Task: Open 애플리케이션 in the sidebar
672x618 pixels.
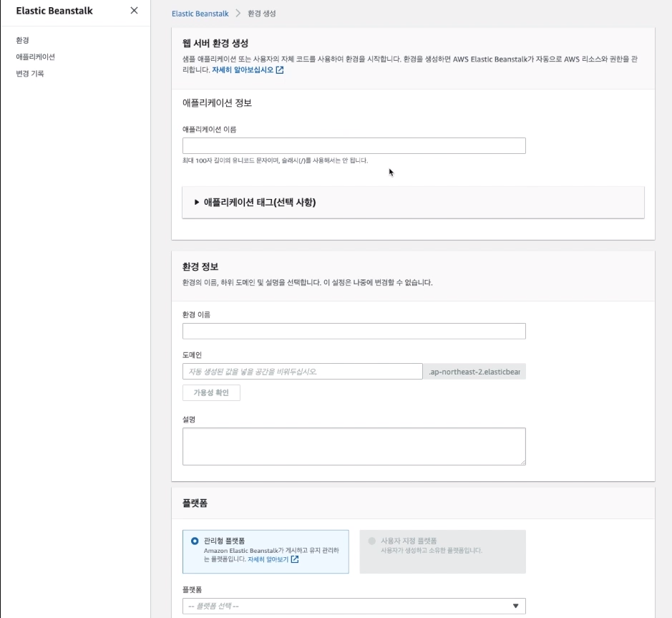Action: (36, 57)
